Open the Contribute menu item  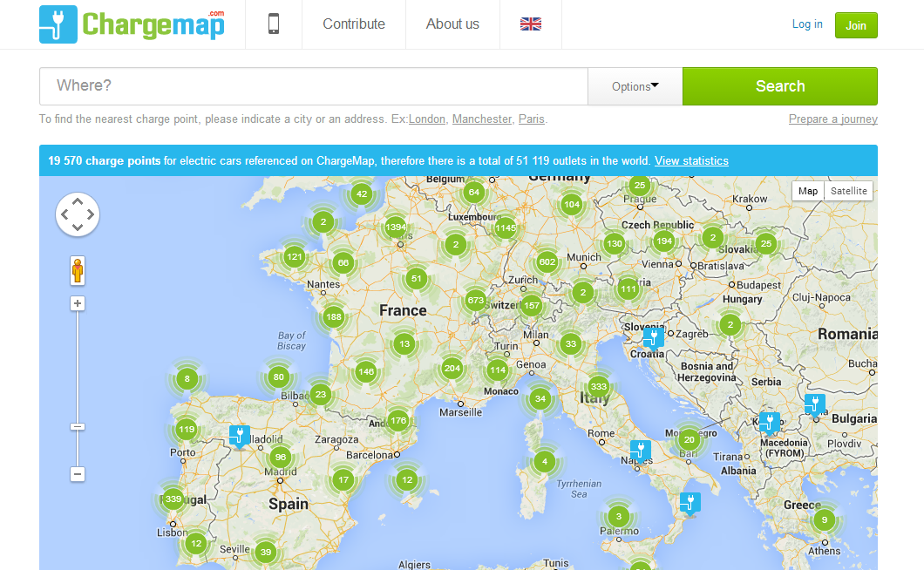click(x=354, y=24)
